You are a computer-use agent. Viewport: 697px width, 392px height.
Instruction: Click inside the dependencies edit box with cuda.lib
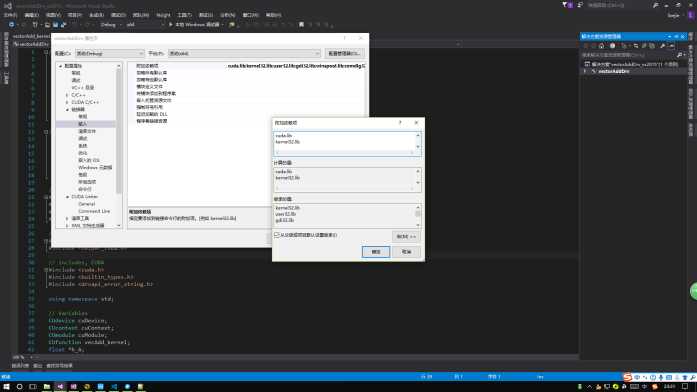pos(344,140)
